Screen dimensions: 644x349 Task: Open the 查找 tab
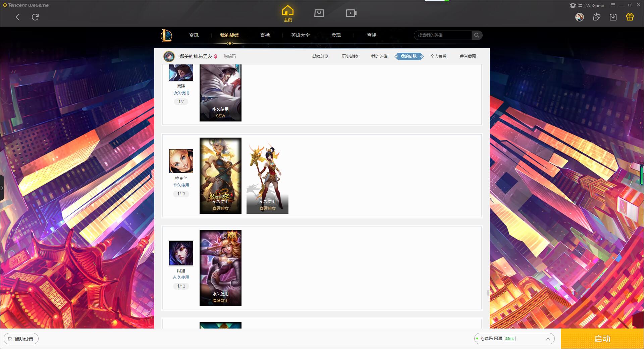(372, 35)
